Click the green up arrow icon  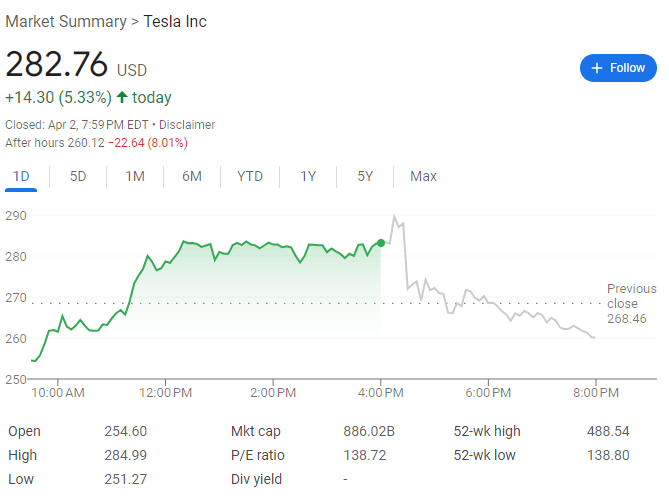pos(122,98)
